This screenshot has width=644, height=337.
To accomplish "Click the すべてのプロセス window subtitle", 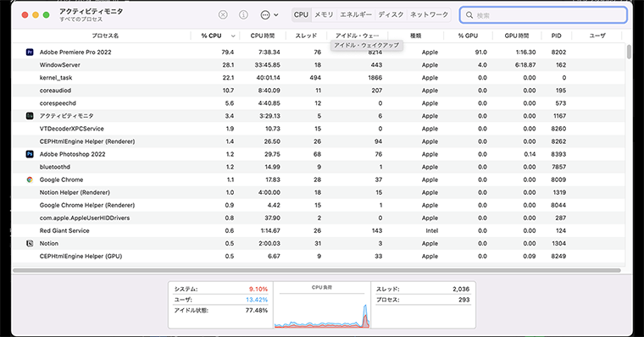I will tap(80, 19).
